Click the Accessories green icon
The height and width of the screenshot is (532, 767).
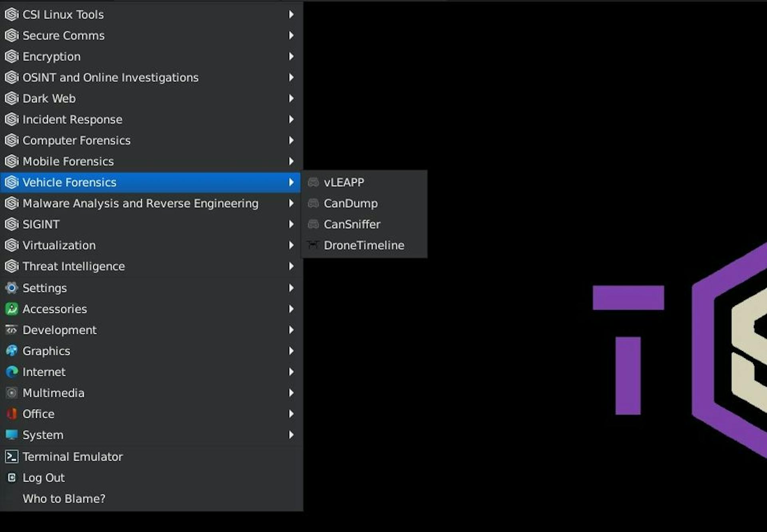point(12,309)
